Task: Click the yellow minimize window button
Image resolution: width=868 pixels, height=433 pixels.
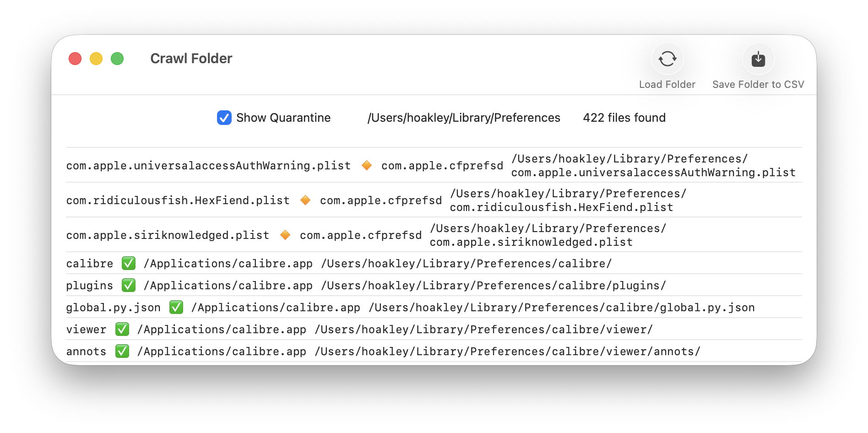Action: pyautogui.click(x=96, y=59)
